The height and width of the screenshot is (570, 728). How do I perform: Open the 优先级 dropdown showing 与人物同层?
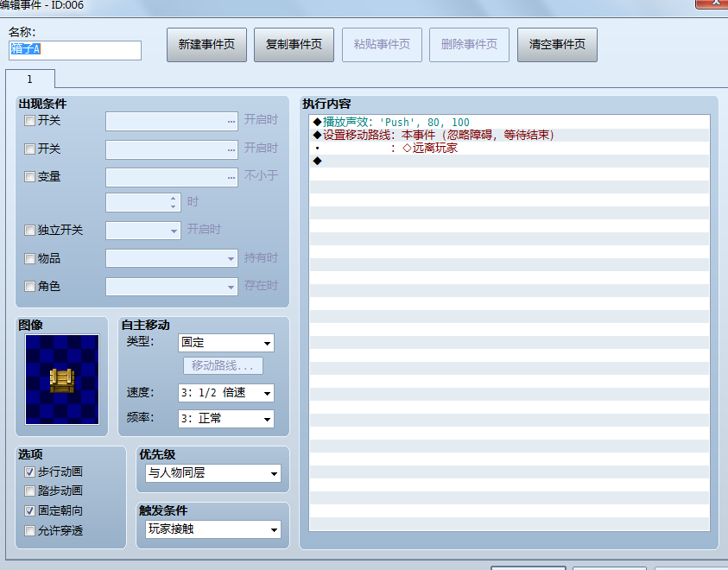click(x=213, y=473)
